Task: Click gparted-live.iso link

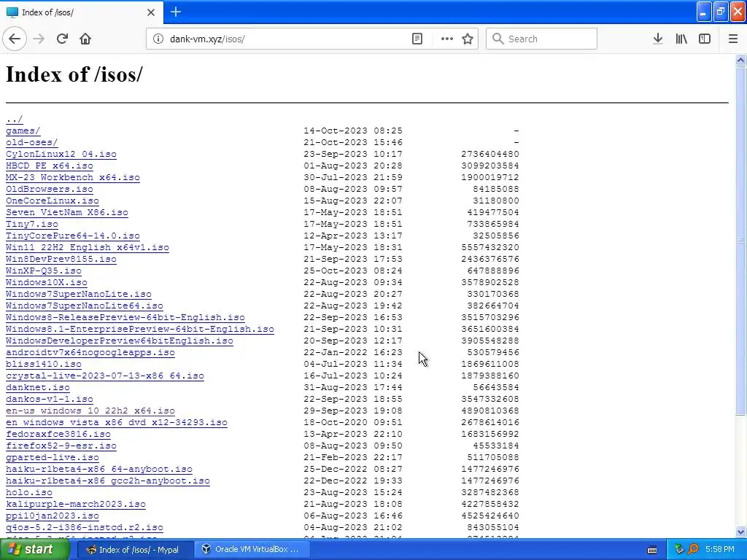Action: [x=53, y=457]
